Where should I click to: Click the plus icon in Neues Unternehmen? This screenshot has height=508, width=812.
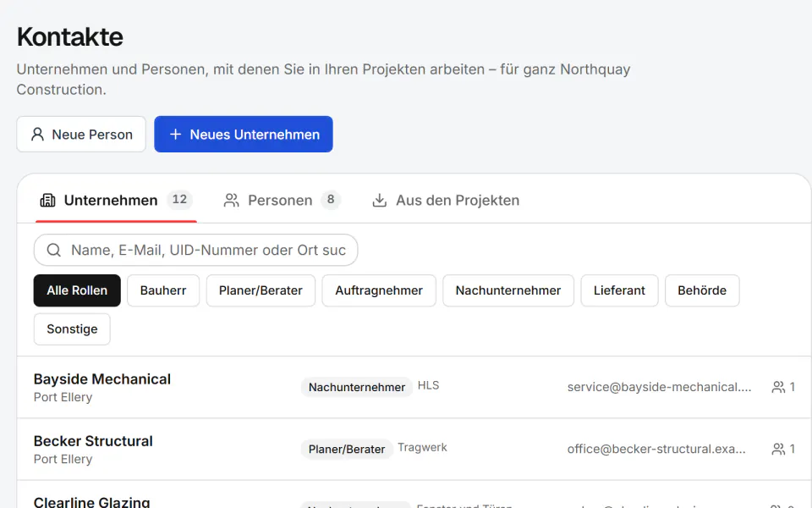point(176,135)
